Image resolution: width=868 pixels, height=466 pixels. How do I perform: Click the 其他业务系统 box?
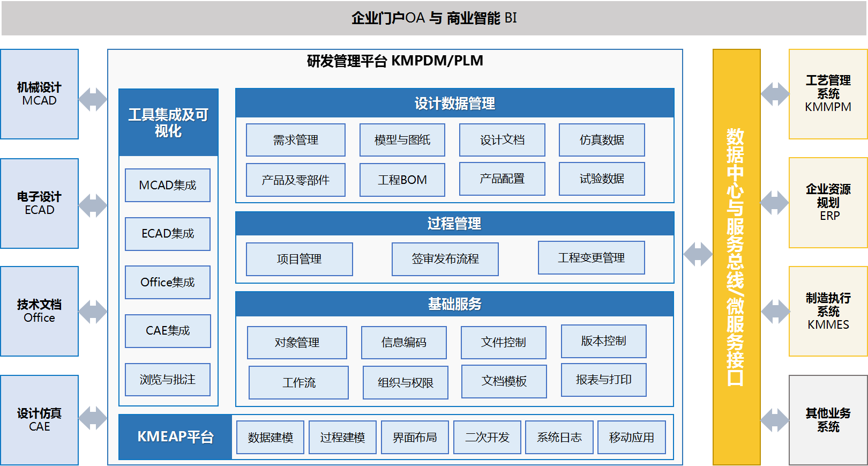pos(828,420)
